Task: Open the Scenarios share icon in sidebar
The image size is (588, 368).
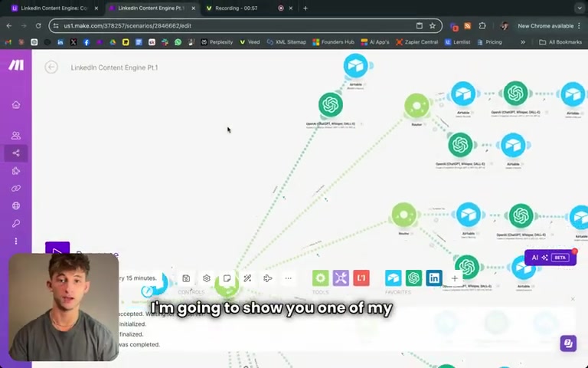Action: tap(16, 153)
